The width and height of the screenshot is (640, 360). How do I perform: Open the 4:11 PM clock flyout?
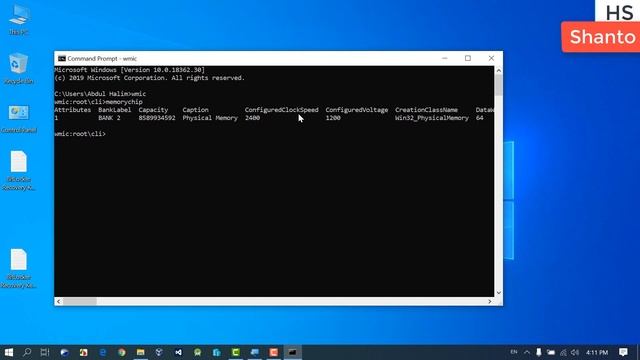click(x=597, y=352)
